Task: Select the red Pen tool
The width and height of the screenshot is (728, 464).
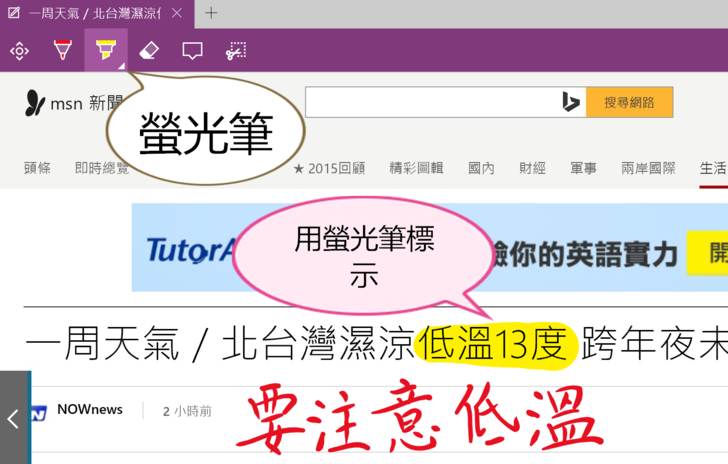Action: [63, 50]
